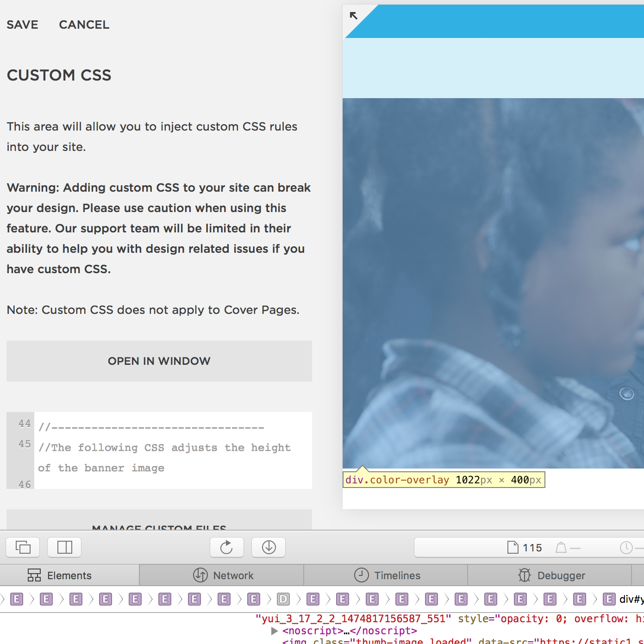Click the document resource count 115
This screenshot has width=644, height=644.
[x=525, y=548]
